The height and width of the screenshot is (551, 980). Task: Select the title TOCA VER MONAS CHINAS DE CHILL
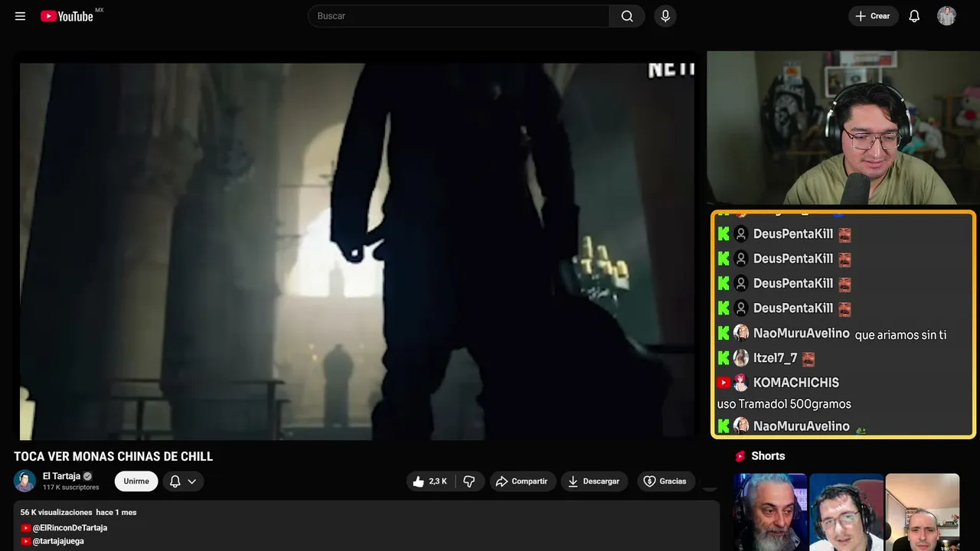point(113,457)
